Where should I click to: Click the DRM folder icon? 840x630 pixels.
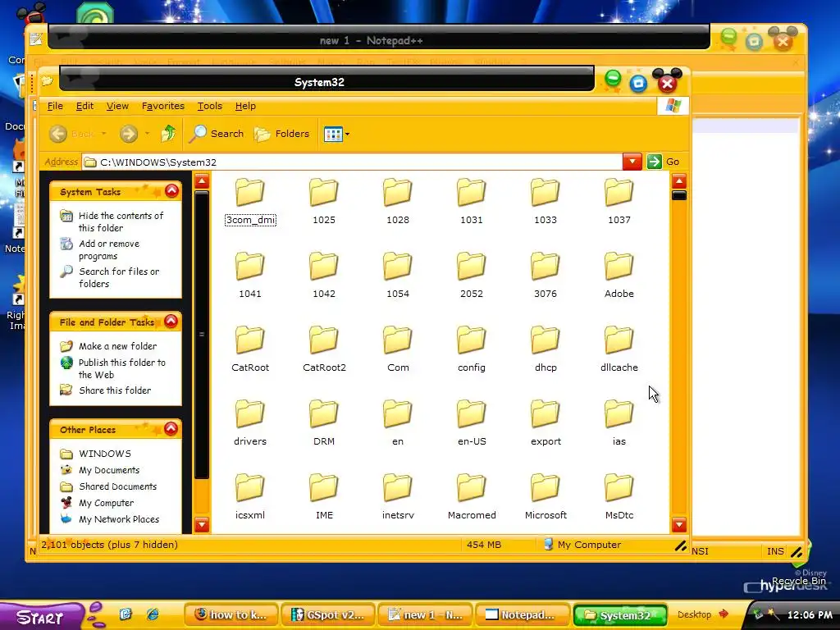pos(324,414)
